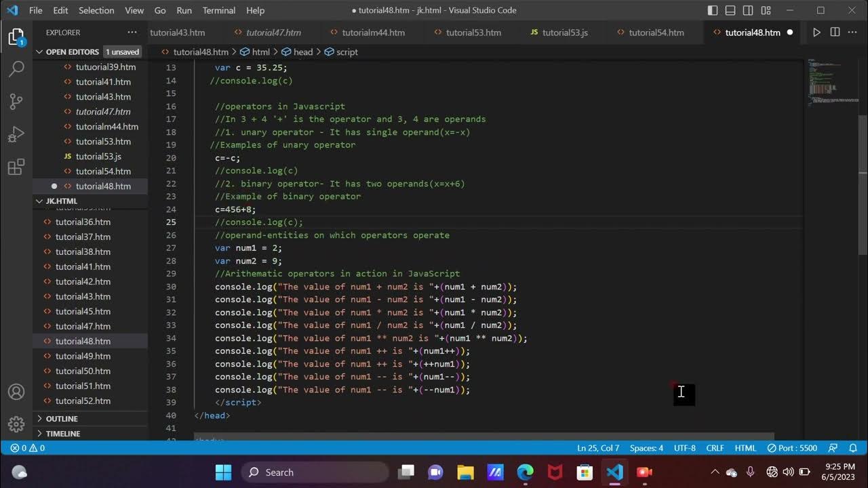Open McAfee from the taskbar
This screenshot has width=868, height=488.
pyautogui.click(x=555, y=472)
